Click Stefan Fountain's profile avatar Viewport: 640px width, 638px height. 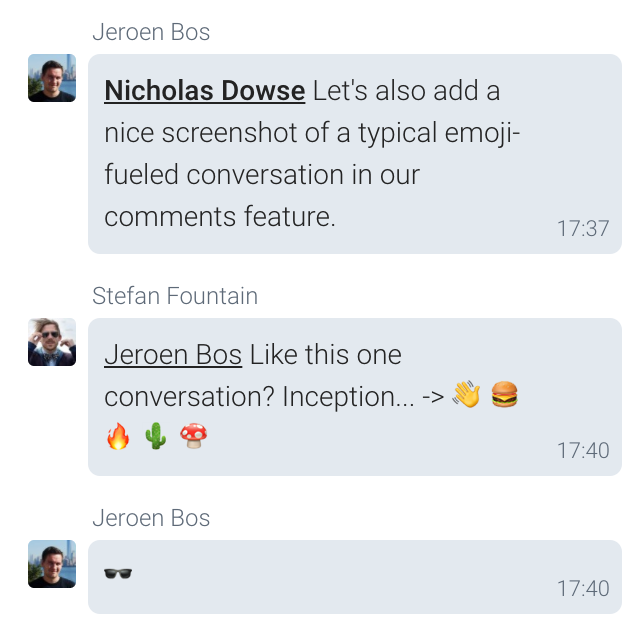click(52, 342)
